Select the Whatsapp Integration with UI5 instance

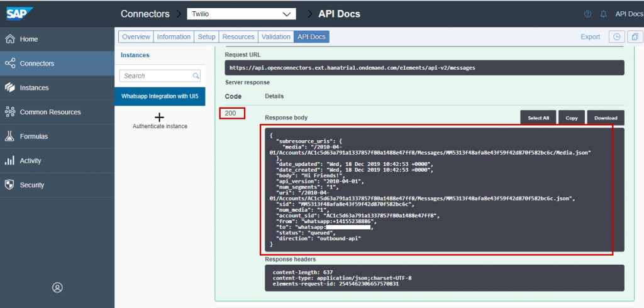point(160,96)
